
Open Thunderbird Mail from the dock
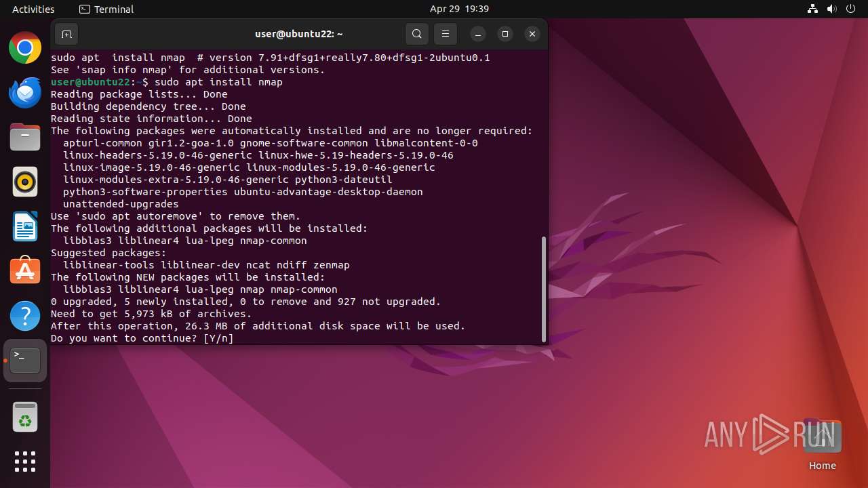pos(25,93)
